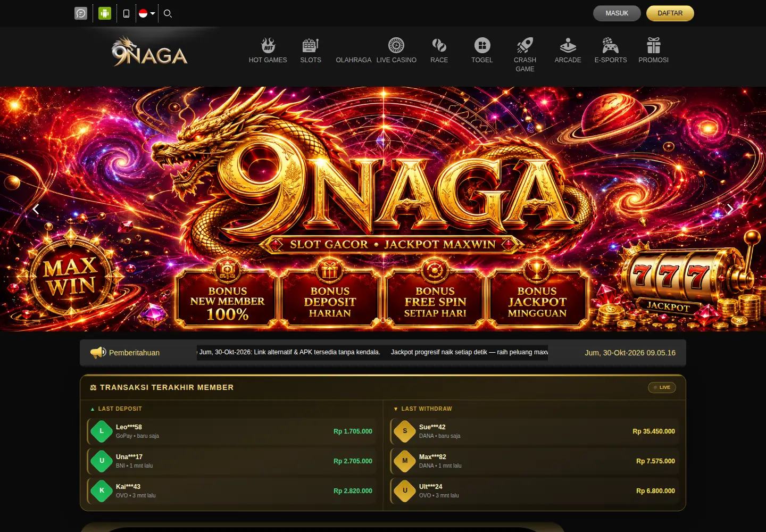Show the previous banner slide arrow
The height and width of the screenshot is (532, 766).
pyautogui.click(x=36, y=209)
